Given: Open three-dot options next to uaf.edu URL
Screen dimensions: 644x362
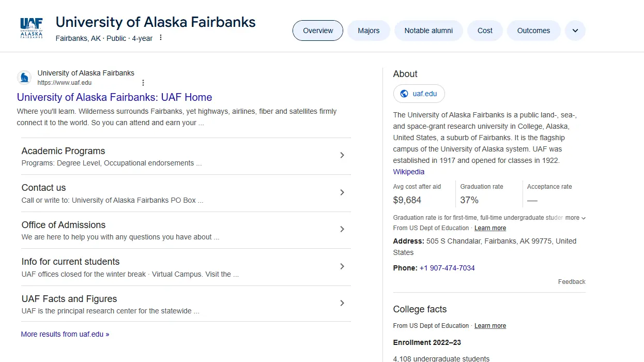Looking at the screenshot, I should (143, 83).
